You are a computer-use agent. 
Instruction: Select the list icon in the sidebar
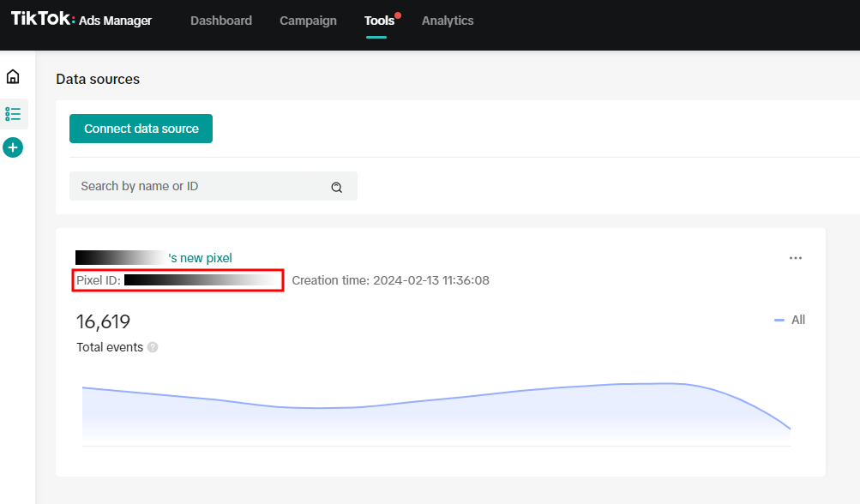[x=13, y=113]
